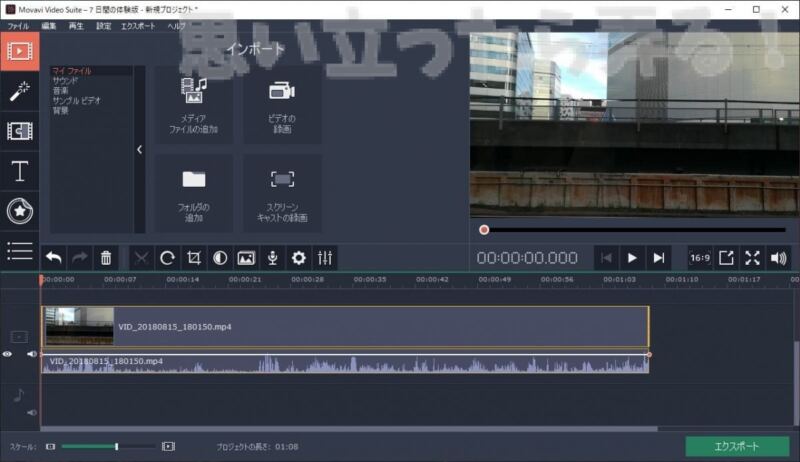Viewport: 800px width, 462px height.
Task: Select サウンド in import list
Action: tap(65, 81)
